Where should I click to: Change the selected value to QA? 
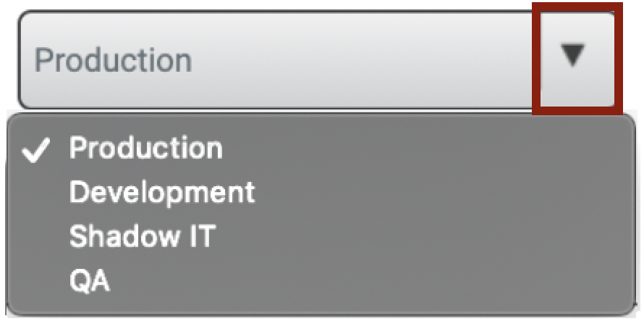pos(90,280)
